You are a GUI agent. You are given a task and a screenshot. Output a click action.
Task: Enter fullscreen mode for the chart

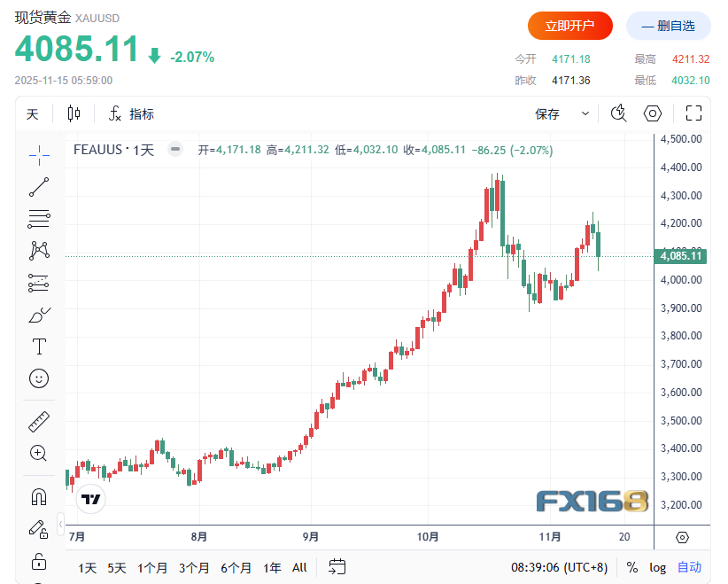tap(693, 113)
